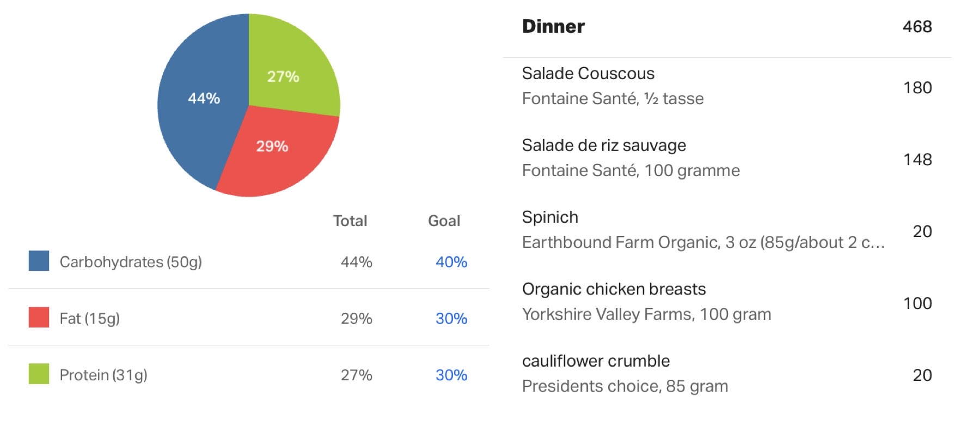Click the green Protein color swatch

click(39, 374)
